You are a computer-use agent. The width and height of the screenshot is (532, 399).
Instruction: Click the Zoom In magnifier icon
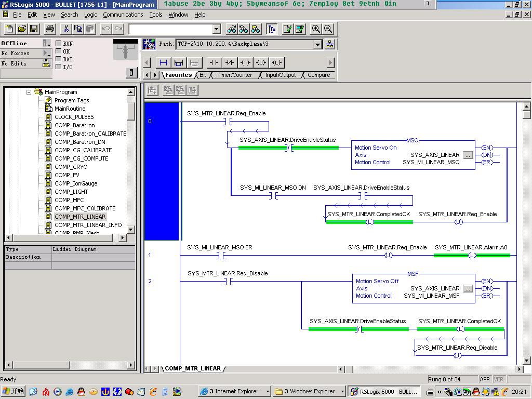[316, 29]
